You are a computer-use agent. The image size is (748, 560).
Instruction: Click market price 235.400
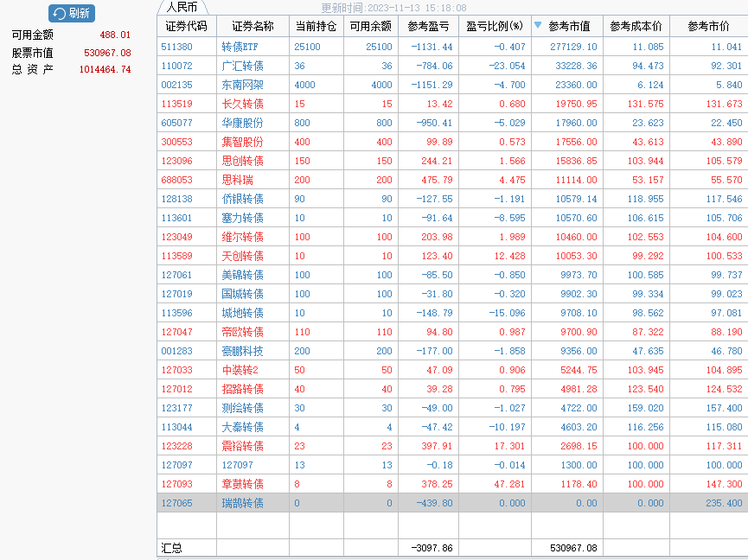[x=724, y=503]
